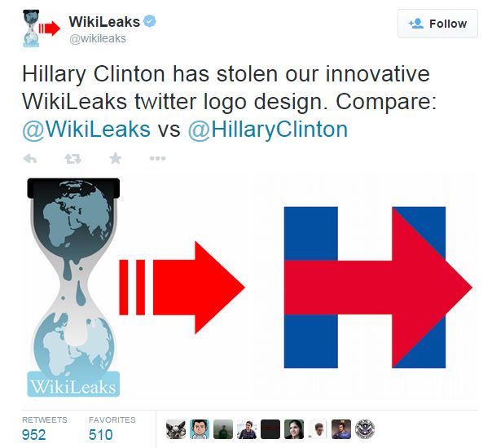Click the WikiLeaks hourglass profile avatar
The width and height of the screenshot is (492, 448).
pyautogui.click(x=41, y=29)
